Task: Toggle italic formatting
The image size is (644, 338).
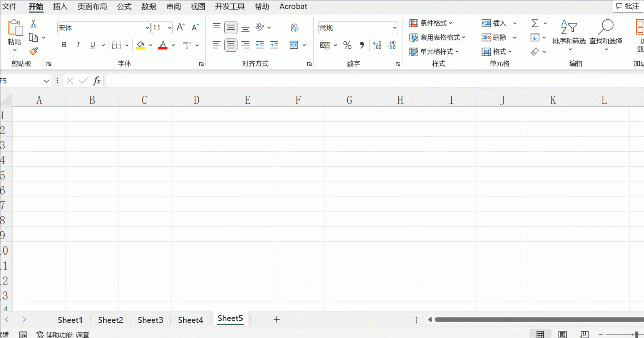Action: click(x=78, y=45)
